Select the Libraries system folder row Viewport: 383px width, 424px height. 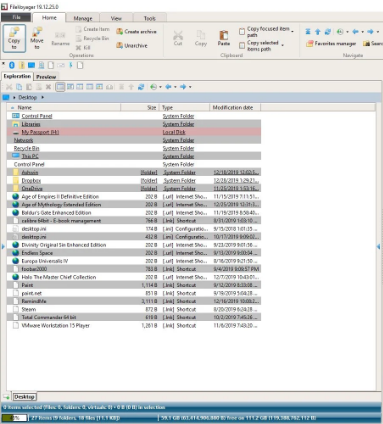[134, 124]
